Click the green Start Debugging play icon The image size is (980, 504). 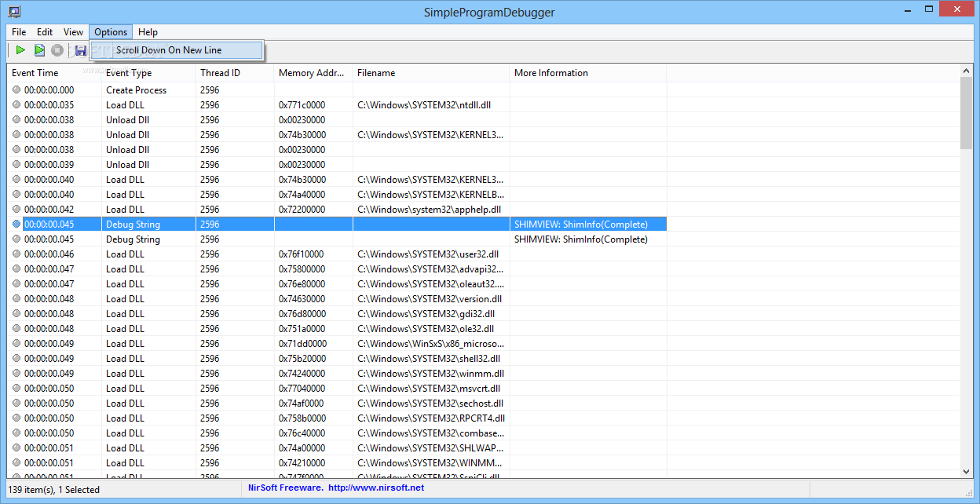(21, 50)
